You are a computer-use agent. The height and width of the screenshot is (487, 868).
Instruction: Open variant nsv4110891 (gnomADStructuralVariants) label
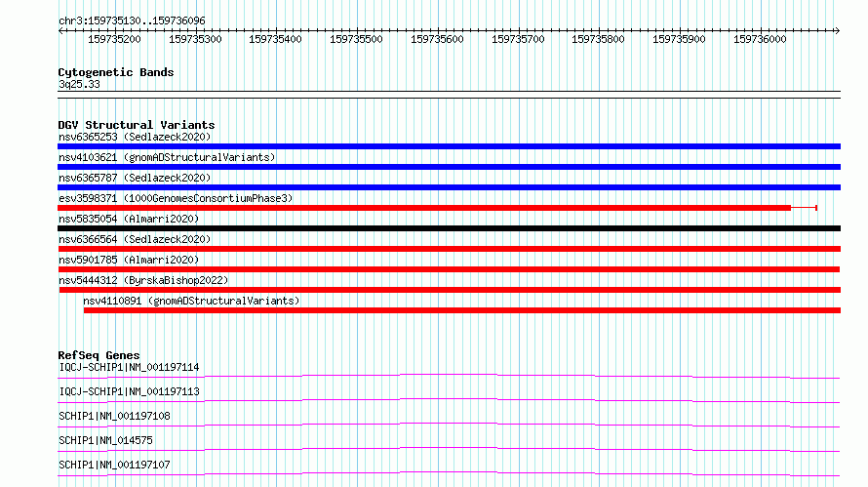pyautogui.click(x=191, y=301)
